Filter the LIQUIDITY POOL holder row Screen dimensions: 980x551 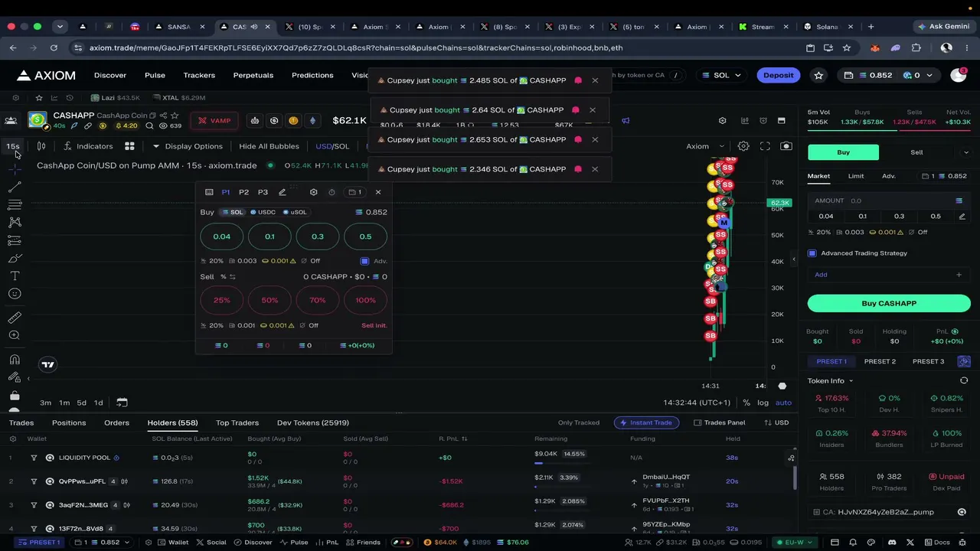click(x=34, y=458)
